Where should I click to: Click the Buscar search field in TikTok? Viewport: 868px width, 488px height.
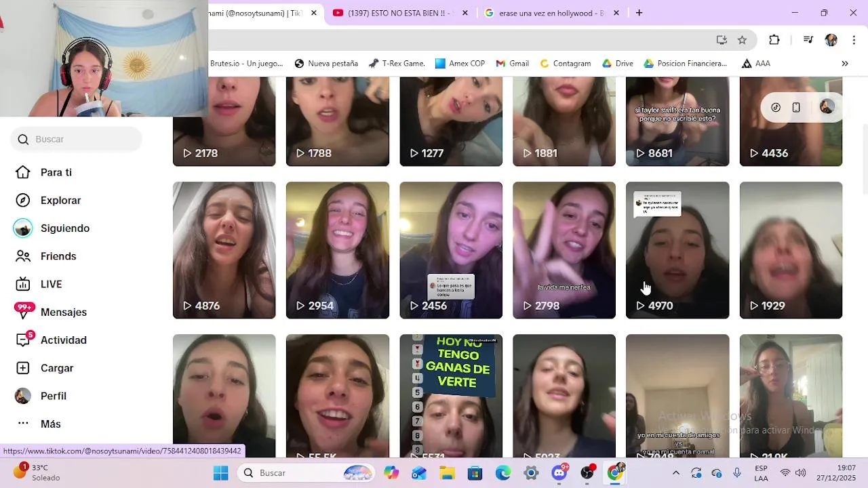76,139
